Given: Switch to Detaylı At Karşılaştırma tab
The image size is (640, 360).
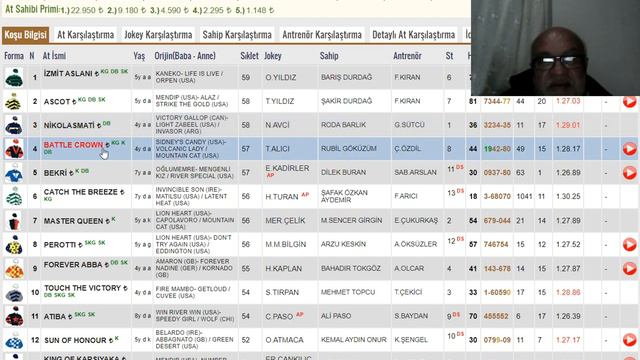Looking at the screenshot, I should tap(413, 35).
